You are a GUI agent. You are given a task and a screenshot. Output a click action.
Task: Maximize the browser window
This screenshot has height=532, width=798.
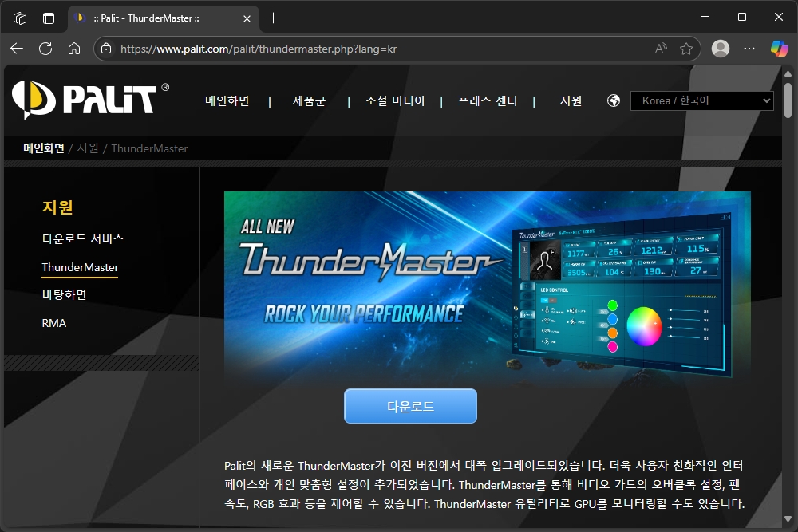[742, 17]
